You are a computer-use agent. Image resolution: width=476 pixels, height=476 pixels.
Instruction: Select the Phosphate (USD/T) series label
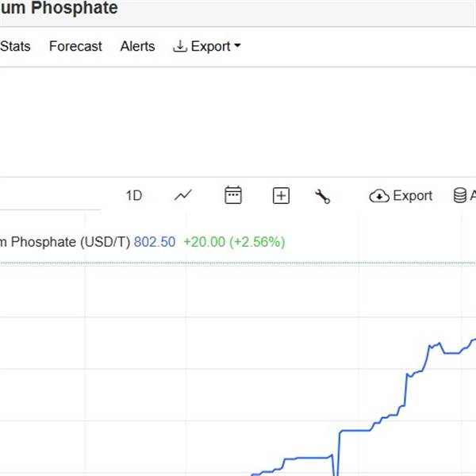[x=71, y=242]
